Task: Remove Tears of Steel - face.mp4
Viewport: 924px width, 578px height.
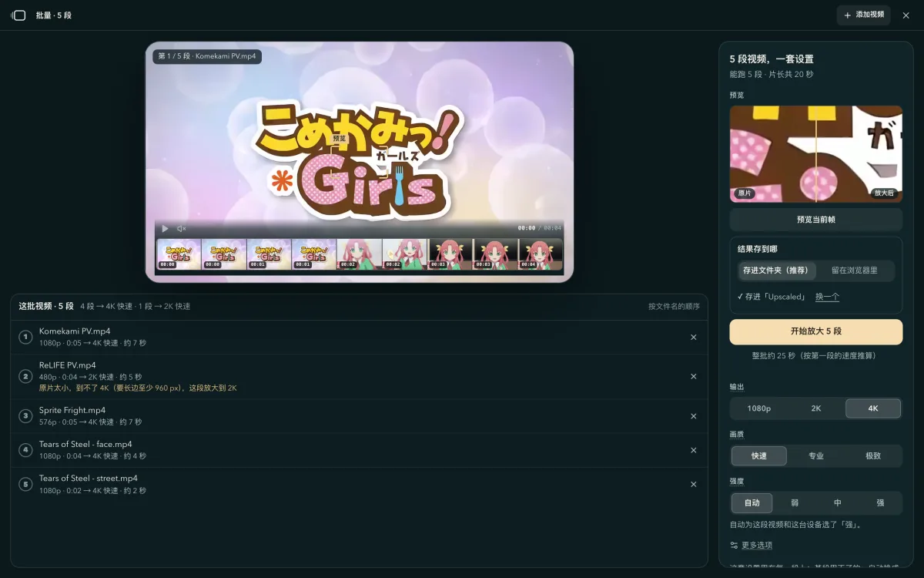Action: (693, 450)
